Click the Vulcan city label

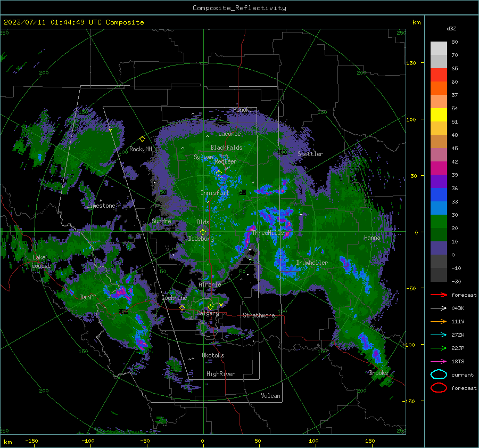click(x=270, y=396)
